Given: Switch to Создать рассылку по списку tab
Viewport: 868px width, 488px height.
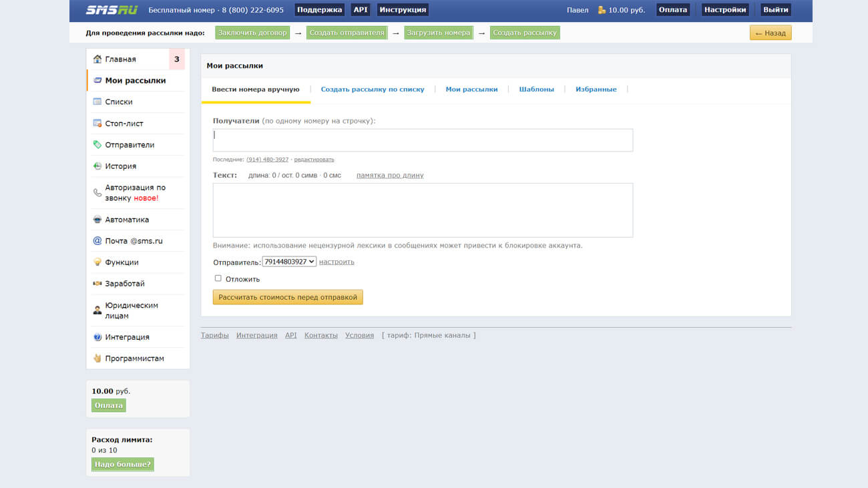Looking at the screenshot, I should pos(373,89).
